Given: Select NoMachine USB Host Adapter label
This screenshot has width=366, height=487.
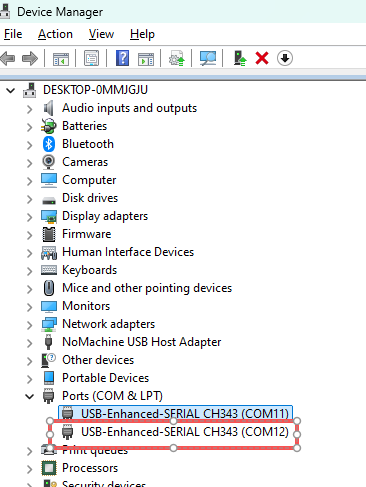Looking at the screenshot, I should (x=142, y=342).
